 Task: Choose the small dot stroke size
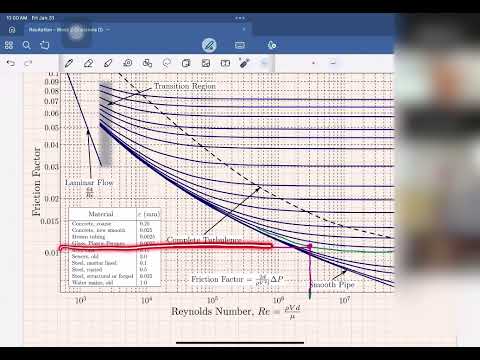(313, 63)
